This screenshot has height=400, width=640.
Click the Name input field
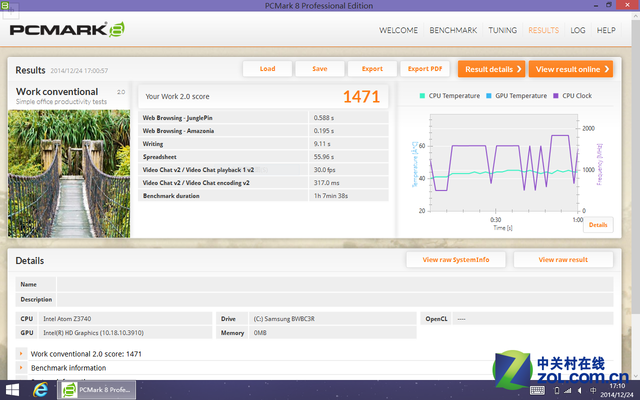pyautogui.click(x=335, y=284)
